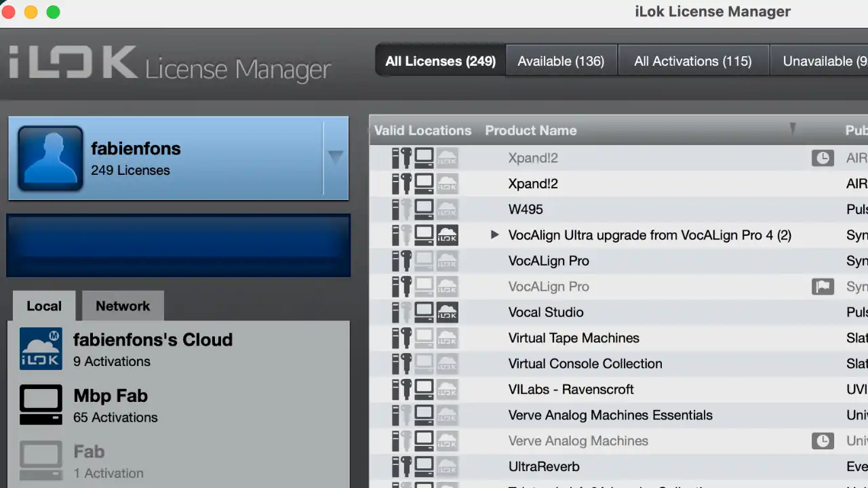Switch to the Unavailable tab
The image size is (868, 488).
(819, 61)
